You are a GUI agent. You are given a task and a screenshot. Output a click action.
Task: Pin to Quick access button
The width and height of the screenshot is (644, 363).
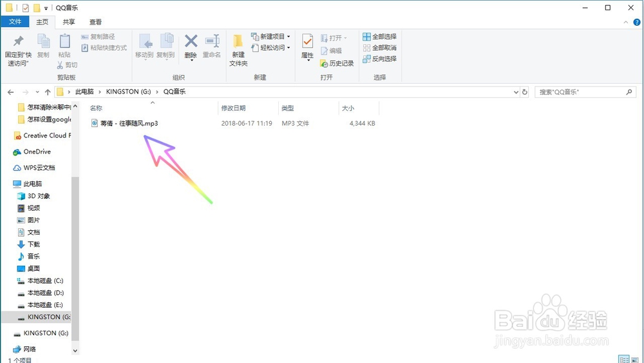point(18,50)
